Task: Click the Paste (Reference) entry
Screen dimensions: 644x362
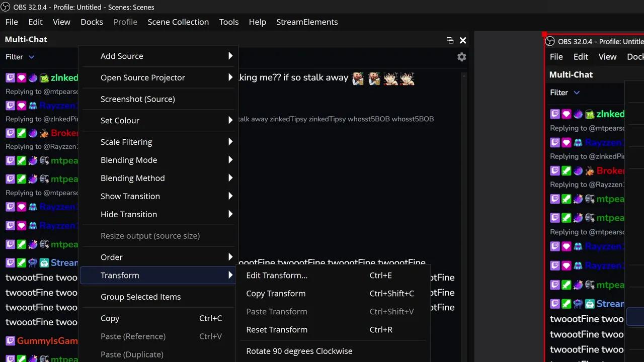Action: (158, 336)
